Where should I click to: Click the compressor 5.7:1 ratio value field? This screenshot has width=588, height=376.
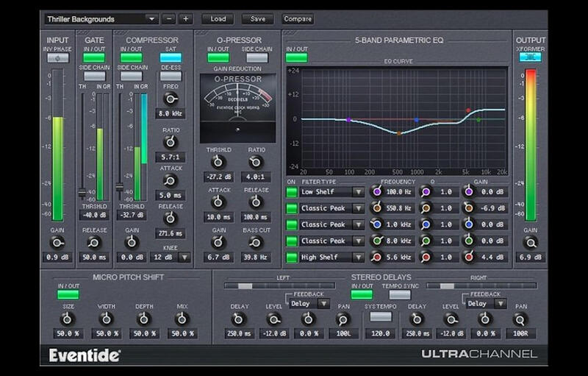171,157
